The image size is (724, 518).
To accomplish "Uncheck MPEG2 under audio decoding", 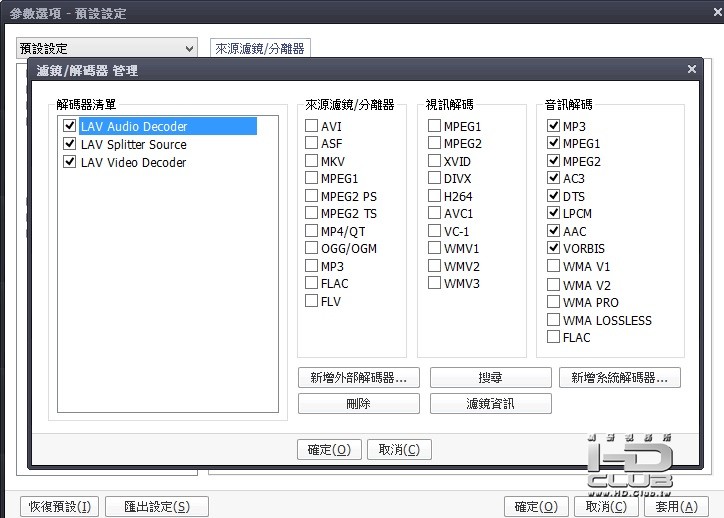I will coord(553,161).
